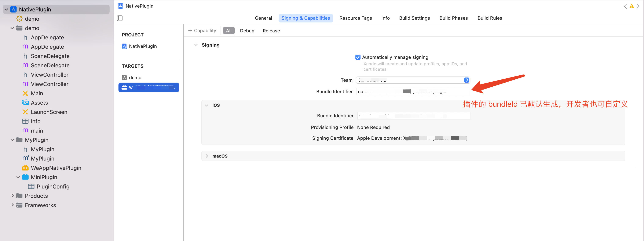This screenshot has width=644, height=241.
Task: Click the Signing Bundle Identifier field
Action: point(413,92)
